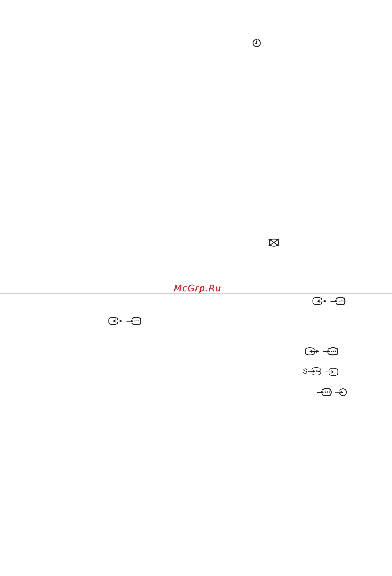The width and height of the screenshot is (392, 576).
Task: Click divider line just above crossed-out screen icon
Action: [x=196, y=224]
